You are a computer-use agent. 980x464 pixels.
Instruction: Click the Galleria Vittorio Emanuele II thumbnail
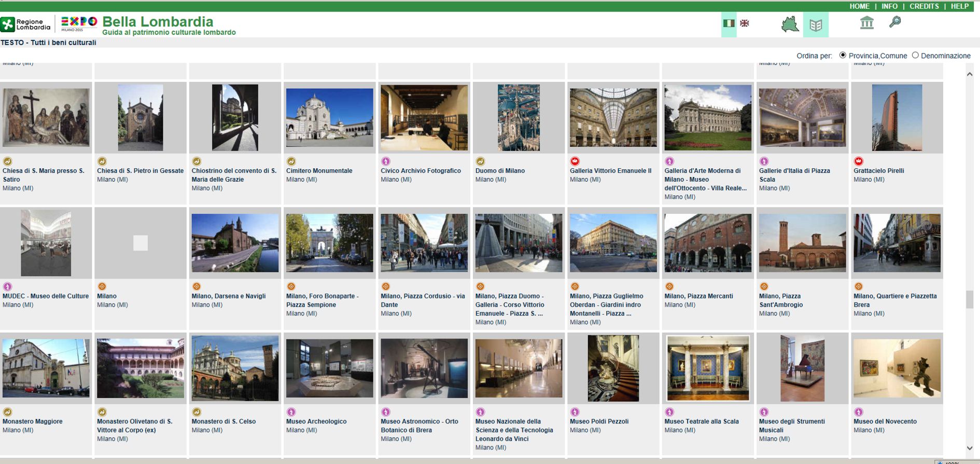613,117
